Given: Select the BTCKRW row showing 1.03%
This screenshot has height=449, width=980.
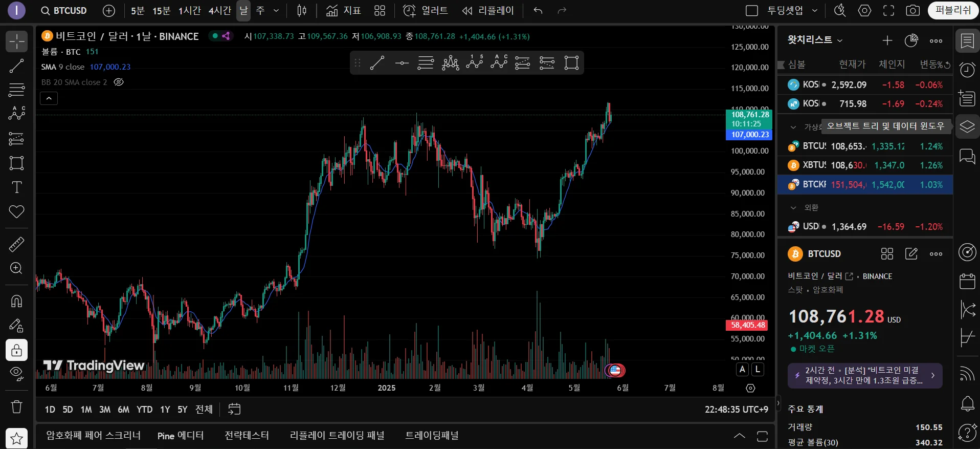Looking at the screenshot, I should [x=865, y=184].
